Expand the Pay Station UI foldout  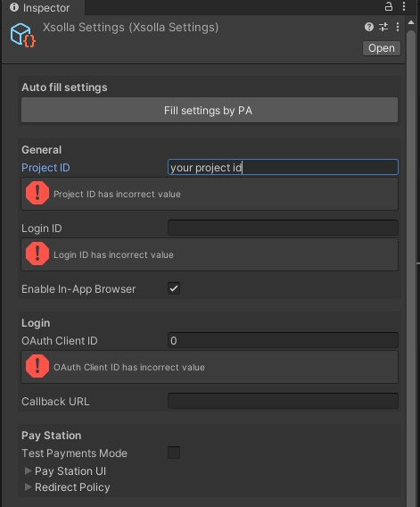[x=29, y=470]
